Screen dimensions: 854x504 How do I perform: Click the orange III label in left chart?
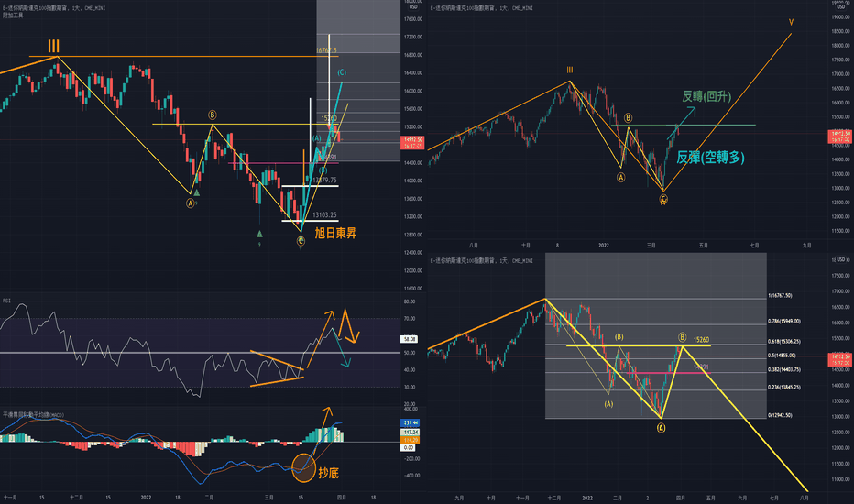click(x=53, y=46)
